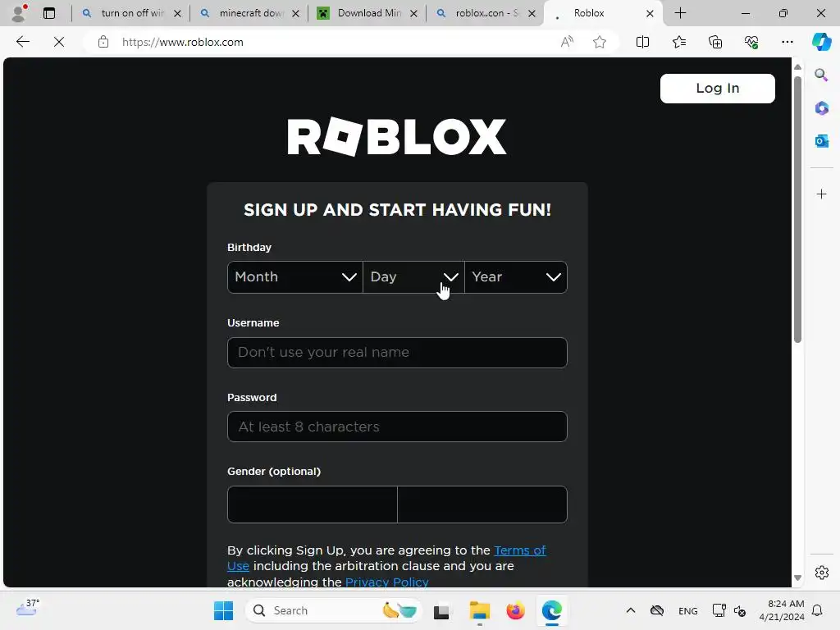
Task: Launch Firefox from the taskbar
Action: coord(515,610)
